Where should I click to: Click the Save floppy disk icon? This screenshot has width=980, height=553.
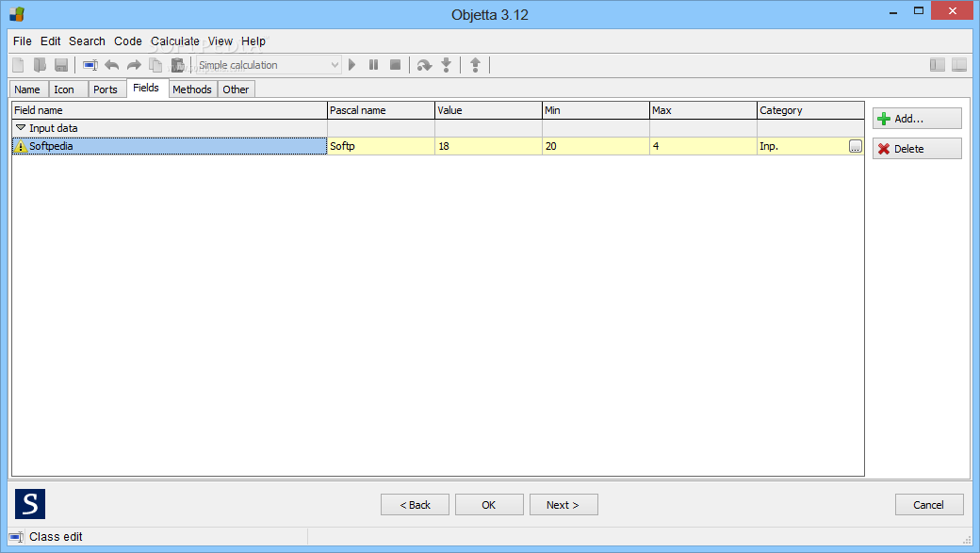click(x=61, y=65)
